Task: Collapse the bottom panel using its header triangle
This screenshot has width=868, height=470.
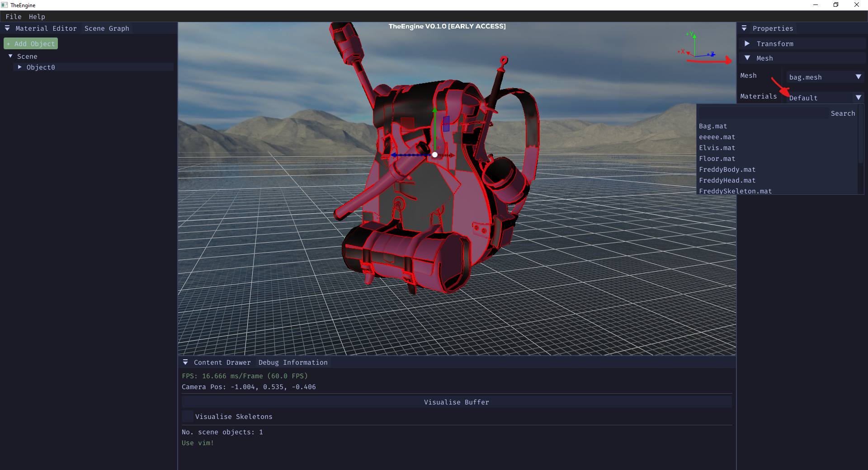Action: click(185, 362)
